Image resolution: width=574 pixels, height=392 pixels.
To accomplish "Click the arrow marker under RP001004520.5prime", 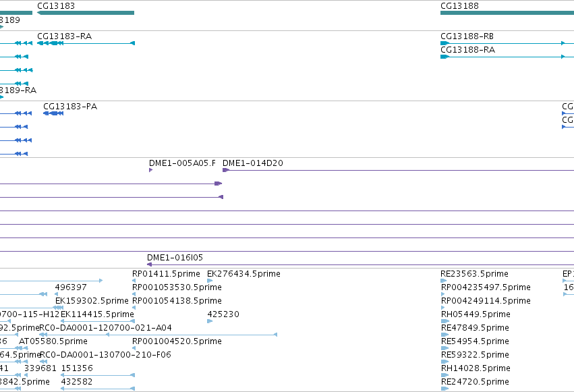I will coord(134,348).
